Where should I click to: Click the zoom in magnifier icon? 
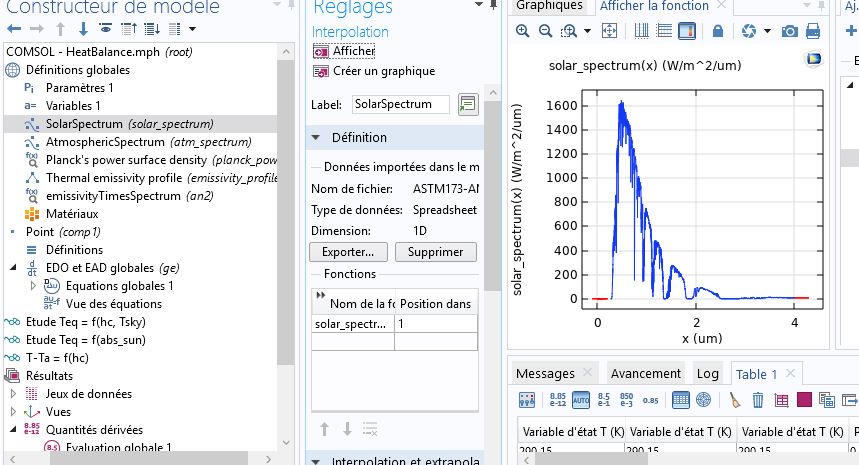[523, 32]
